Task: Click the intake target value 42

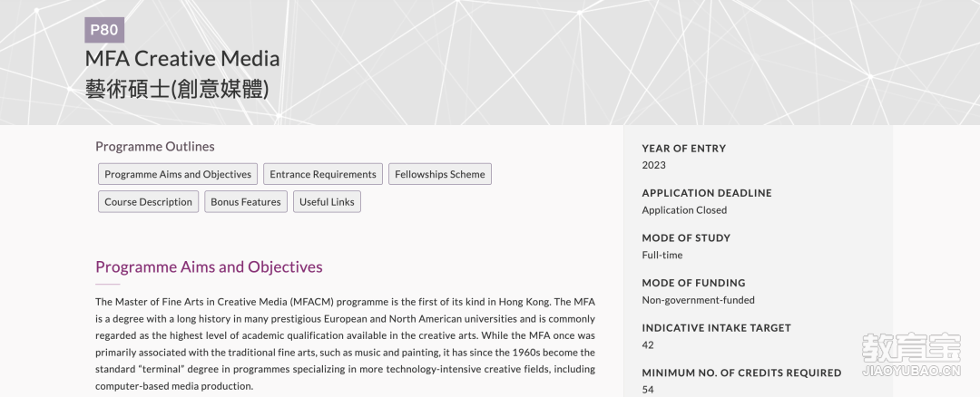Action: pyautogui.click(x=648, y=345)
